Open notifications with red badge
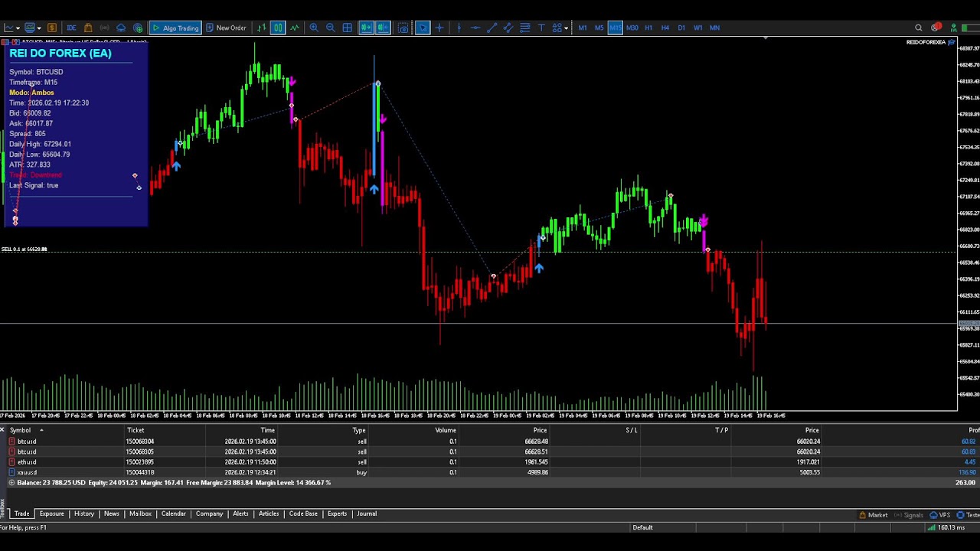Viewport: 980px width, 551px height. coord(936,28)
